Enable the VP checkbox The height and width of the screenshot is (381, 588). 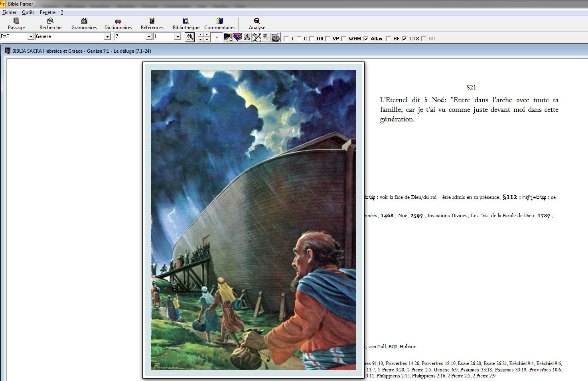click(328, 39)
